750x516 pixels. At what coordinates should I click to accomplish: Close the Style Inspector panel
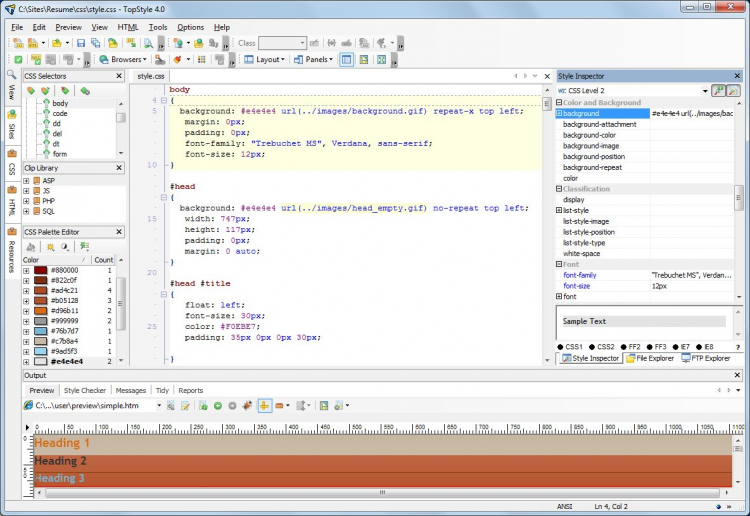point(738,76)
